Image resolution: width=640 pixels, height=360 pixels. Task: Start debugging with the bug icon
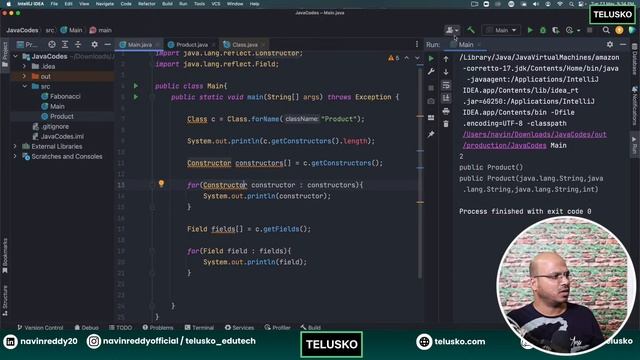pyautogui.click(x=542, y=30)
